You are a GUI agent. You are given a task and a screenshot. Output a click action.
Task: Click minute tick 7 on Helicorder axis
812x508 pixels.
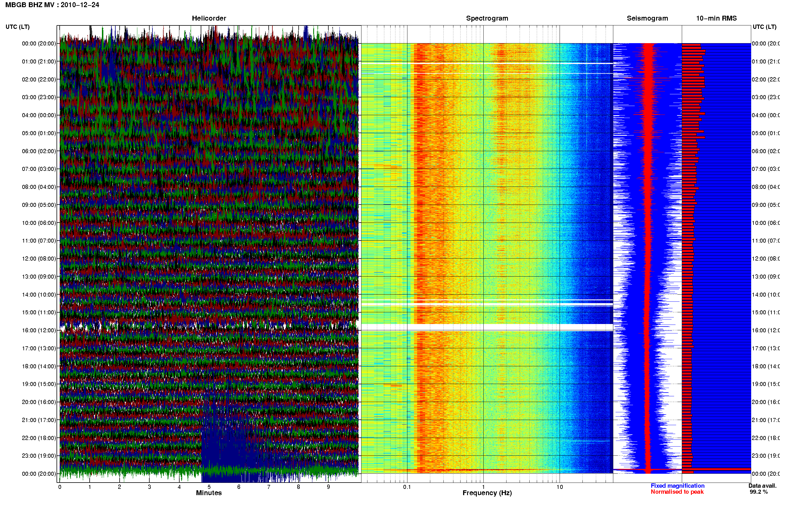[269, 487]
